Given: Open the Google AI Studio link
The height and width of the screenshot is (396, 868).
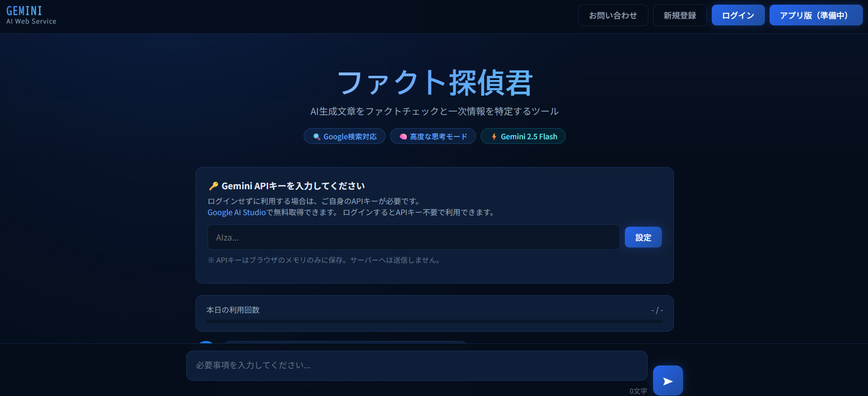Looking at the screenshot, I should tap(236, 212).
